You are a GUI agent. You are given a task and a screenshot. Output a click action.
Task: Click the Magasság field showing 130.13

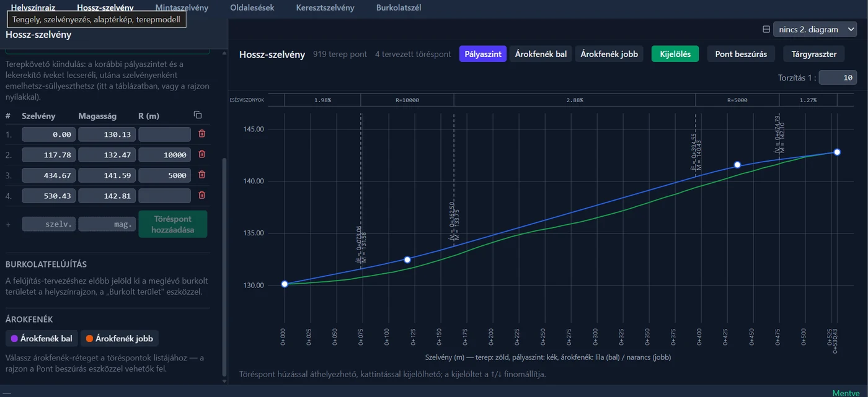(x=105, y=134)
